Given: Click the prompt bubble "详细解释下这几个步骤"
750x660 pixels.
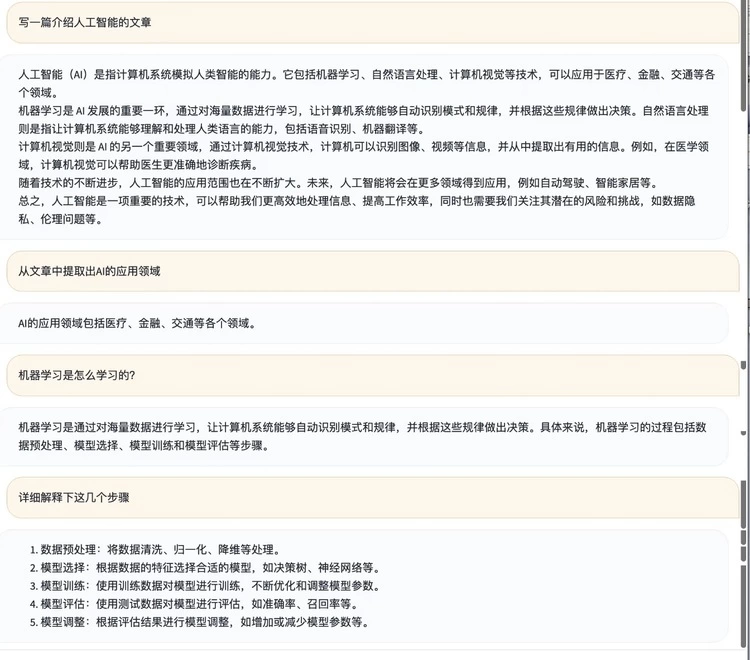Looking at the screenshot, I should 74,496.
